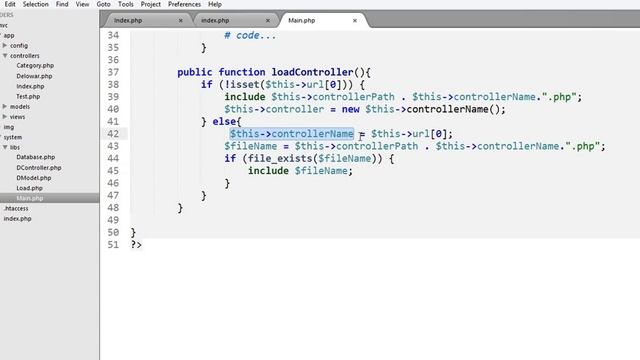640x360 pixels.
Task: Collapse the controllers folder
Action: point(5,56)
